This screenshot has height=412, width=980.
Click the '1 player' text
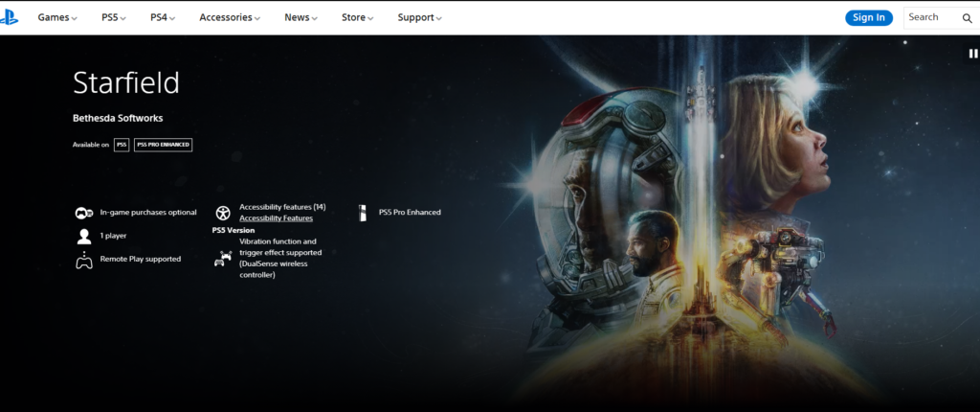pos(113,236)
